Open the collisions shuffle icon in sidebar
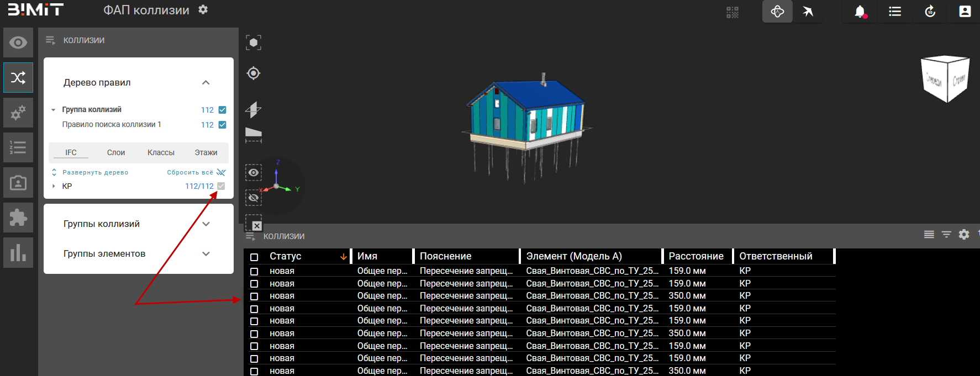Viewport: 980px width, 376px height. click(18, 77)
